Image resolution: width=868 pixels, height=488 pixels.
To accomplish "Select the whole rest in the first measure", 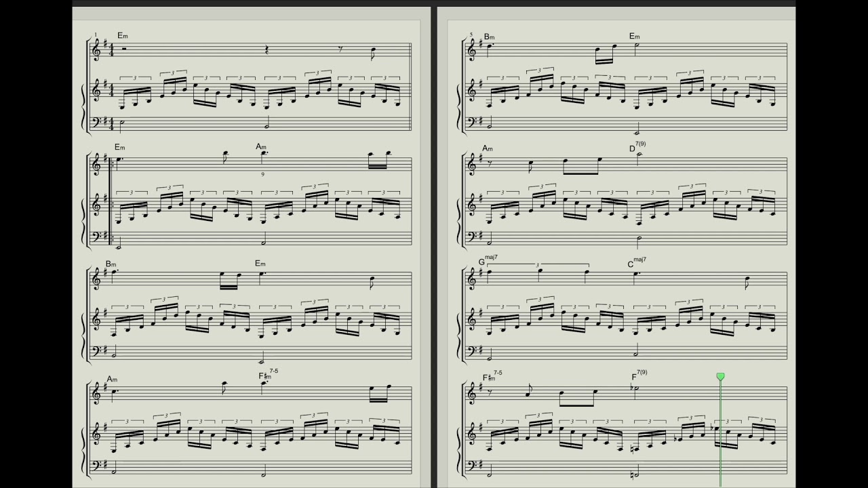I will pos(124,48).
